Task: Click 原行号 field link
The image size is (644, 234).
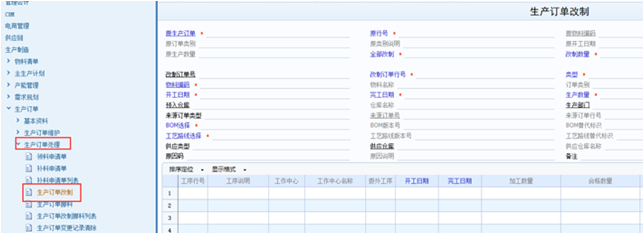Action: click(x=379, y=34)
